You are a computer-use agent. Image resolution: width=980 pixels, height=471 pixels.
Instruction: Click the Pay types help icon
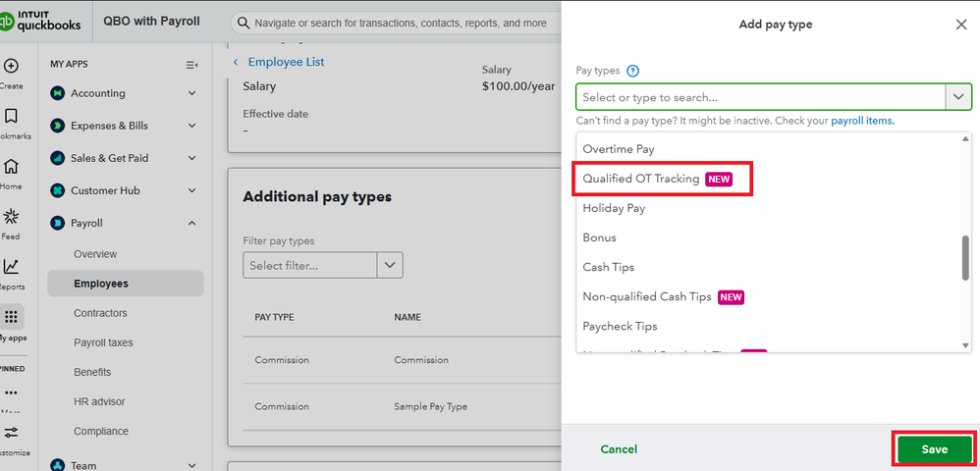click(x=633, y=71)
